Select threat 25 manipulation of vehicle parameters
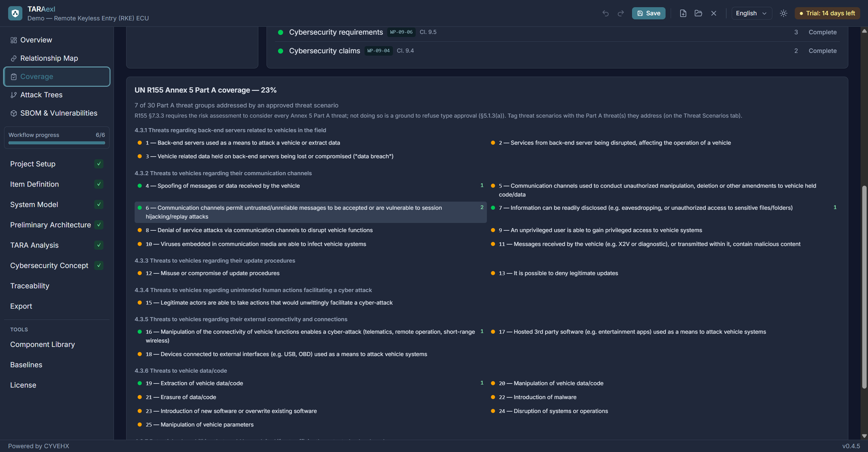Image resolution: width=868 pixels, height=452 pixels. coord(310,425)
